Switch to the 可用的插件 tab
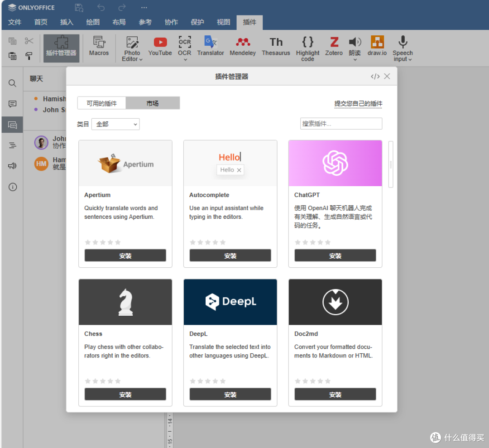 tap(102, 103)
